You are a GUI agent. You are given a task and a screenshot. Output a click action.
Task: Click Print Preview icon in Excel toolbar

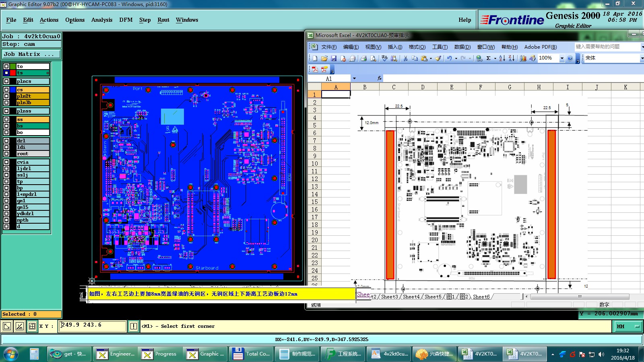(373, 58)
